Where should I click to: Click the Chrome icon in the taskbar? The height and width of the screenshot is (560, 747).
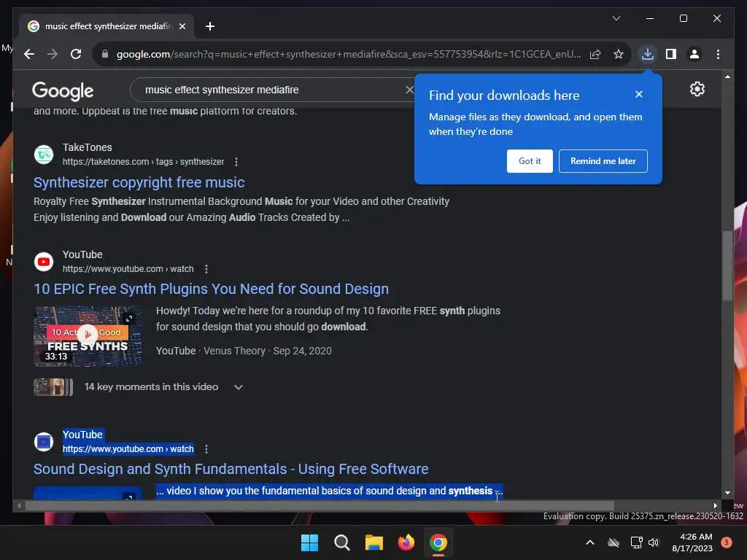click(438, 542)
